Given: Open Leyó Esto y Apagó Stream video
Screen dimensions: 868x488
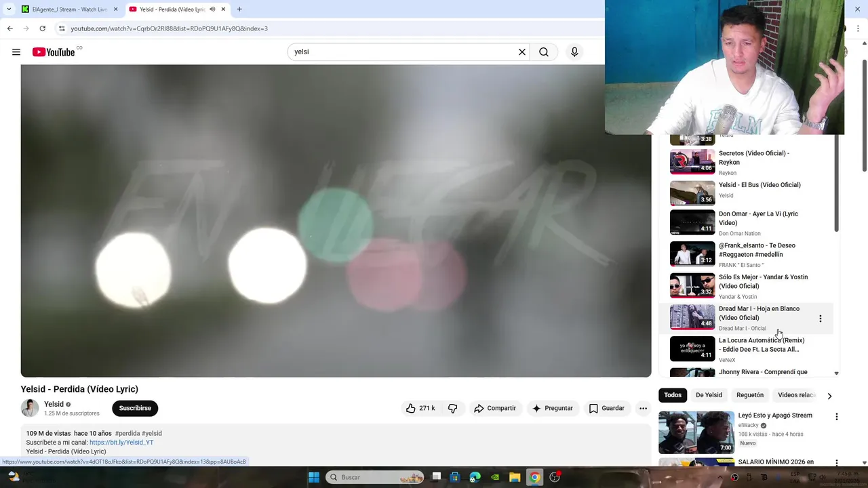Looking at the screenshot, I should 775,415.
